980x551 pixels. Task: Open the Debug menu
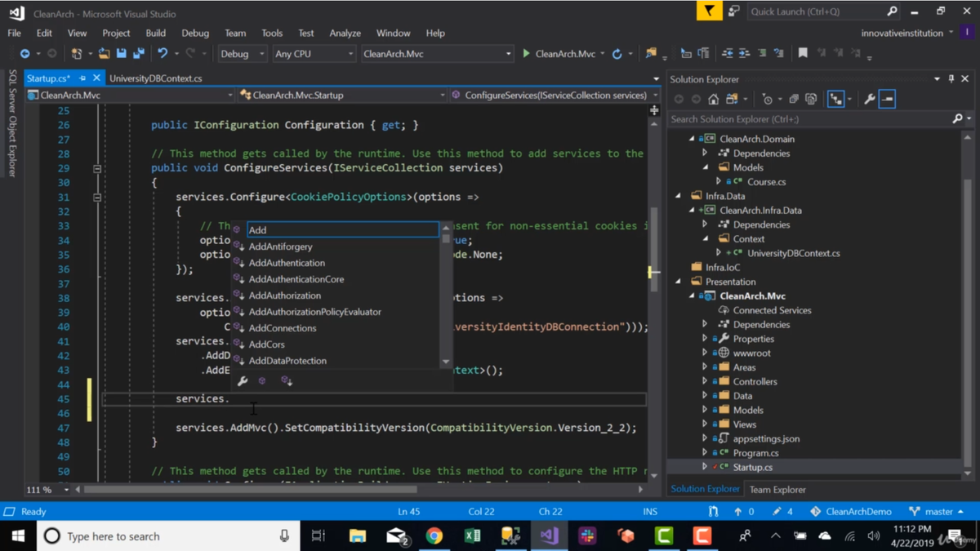(195, 33)
